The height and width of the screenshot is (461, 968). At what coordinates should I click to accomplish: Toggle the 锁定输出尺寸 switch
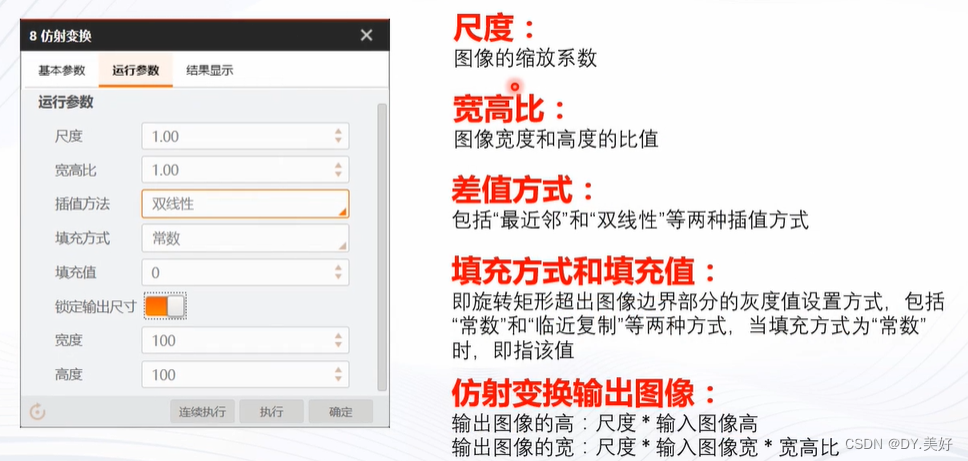pos(165,306)
